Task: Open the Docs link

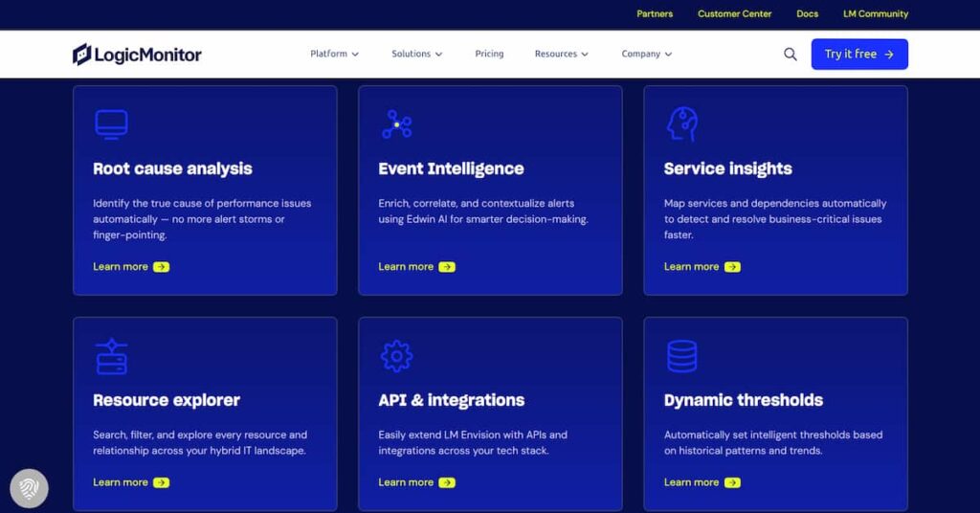Action: click(807, 13)
